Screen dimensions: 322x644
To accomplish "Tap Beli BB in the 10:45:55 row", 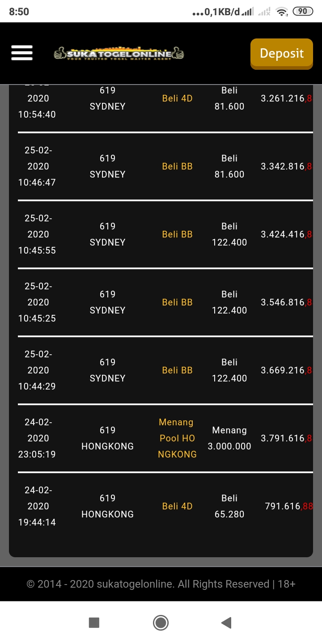I will [x=177, y=234].
